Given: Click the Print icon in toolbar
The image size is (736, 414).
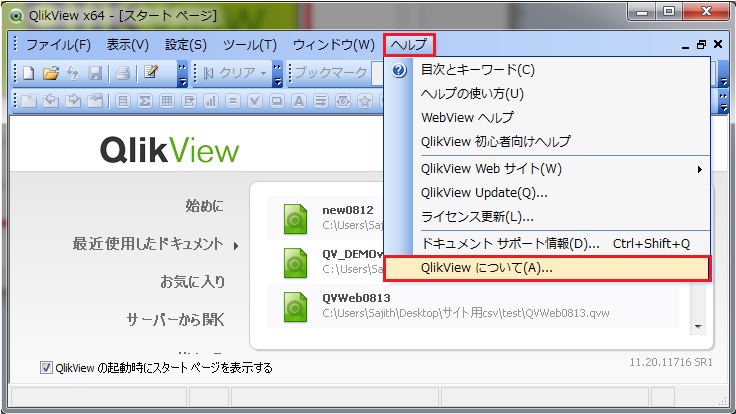Looking at the screenshot, I should click(121, 73).
